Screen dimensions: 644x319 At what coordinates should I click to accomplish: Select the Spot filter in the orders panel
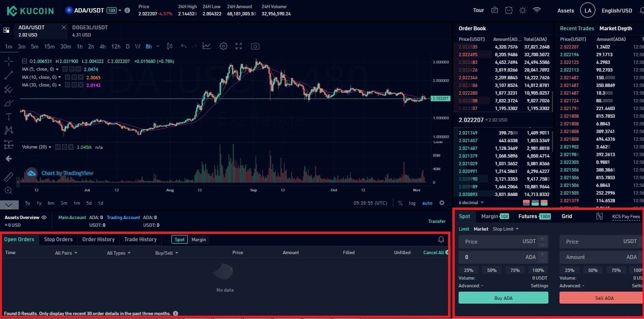[x=180, y=239]
